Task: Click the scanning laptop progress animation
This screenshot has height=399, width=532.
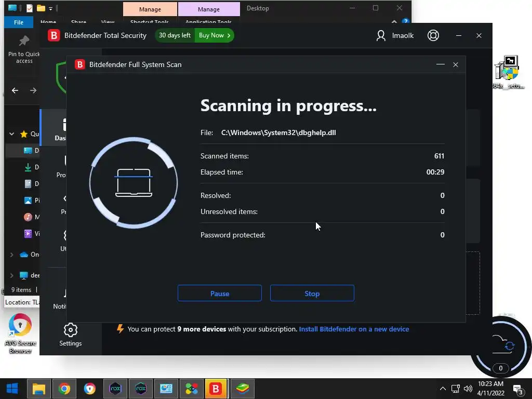Action: [x=134, y=183]
